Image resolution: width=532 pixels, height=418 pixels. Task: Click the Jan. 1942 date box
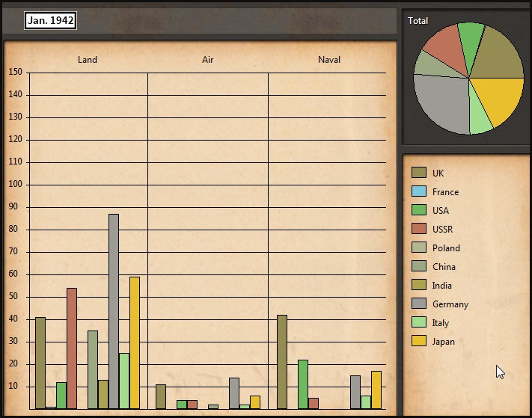pyautogui.click(x=51, y=21)
